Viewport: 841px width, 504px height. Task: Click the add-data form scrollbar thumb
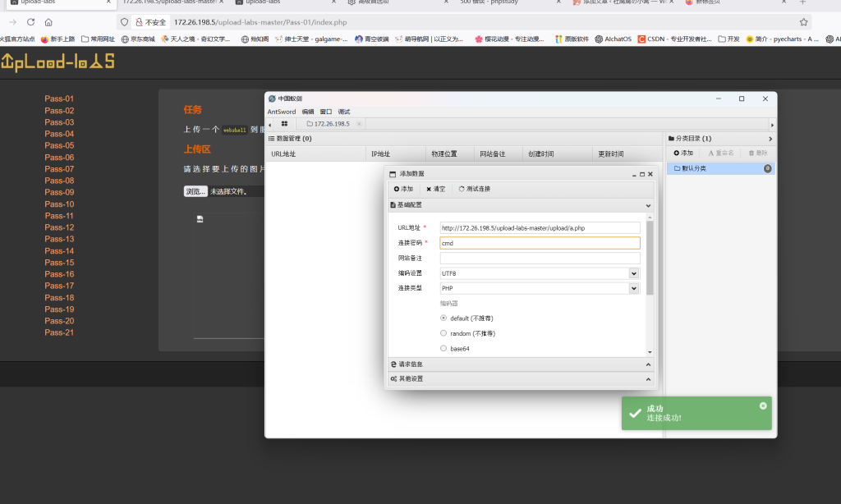click(650, 258)
